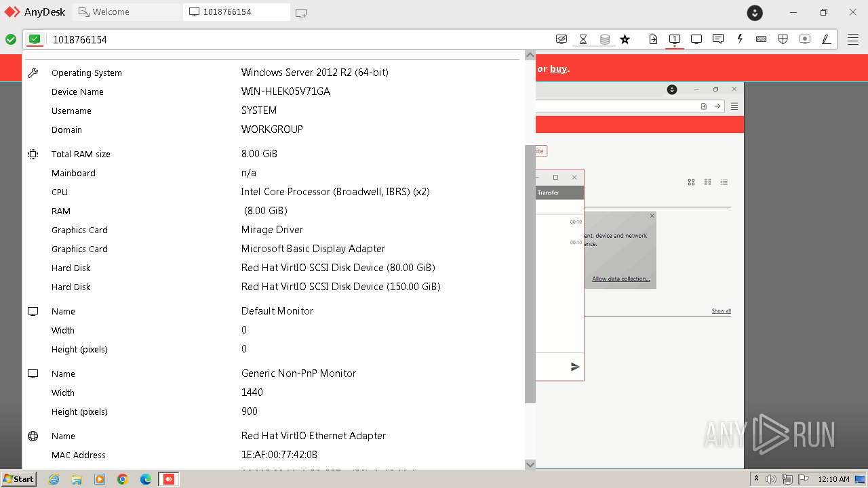
Task: Select large tiles view in remote window
Action: [x=691, y=182]
